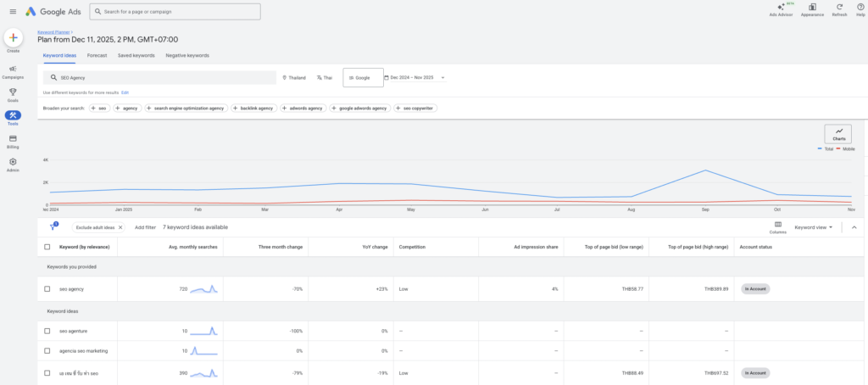
Task: Open the Keyword view dropdown
Action: point(813,227)
